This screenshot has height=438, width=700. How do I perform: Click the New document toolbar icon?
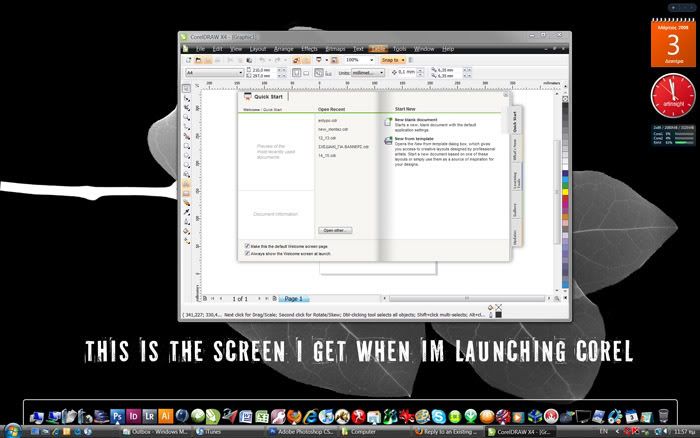189,60
